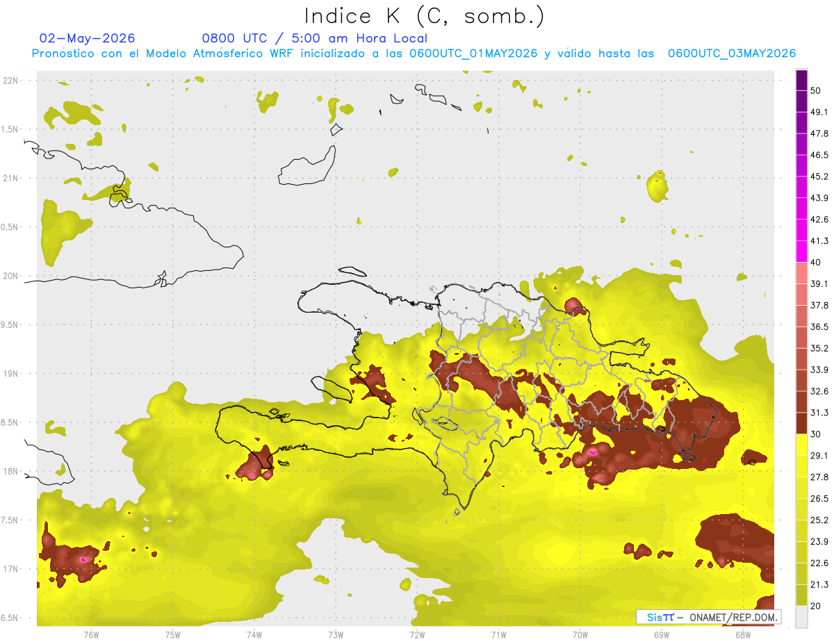The height and width of the screenshot is (644, 834).
Task: Select the 72W longitude axis label
Action: point(417,634)
